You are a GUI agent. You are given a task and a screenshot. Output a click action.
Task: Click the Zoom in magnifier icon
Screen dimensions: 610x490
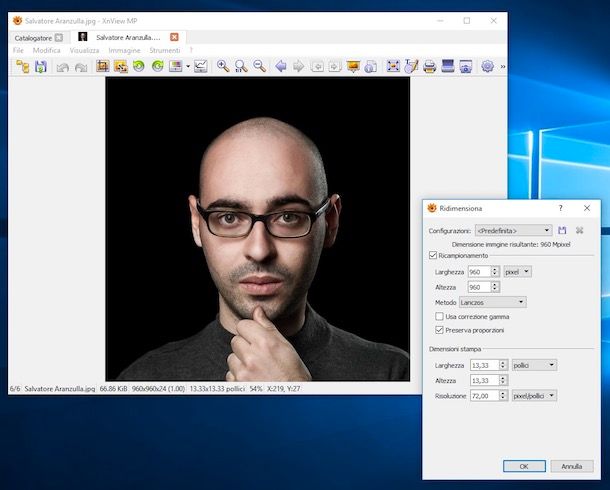pos(222,66)
